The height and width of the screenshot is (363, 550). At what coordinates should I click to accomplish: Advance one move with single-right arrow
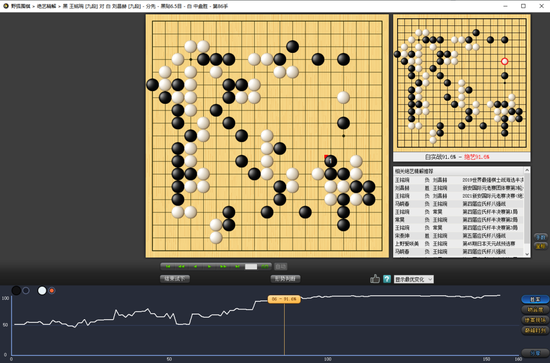pos(209,267)
